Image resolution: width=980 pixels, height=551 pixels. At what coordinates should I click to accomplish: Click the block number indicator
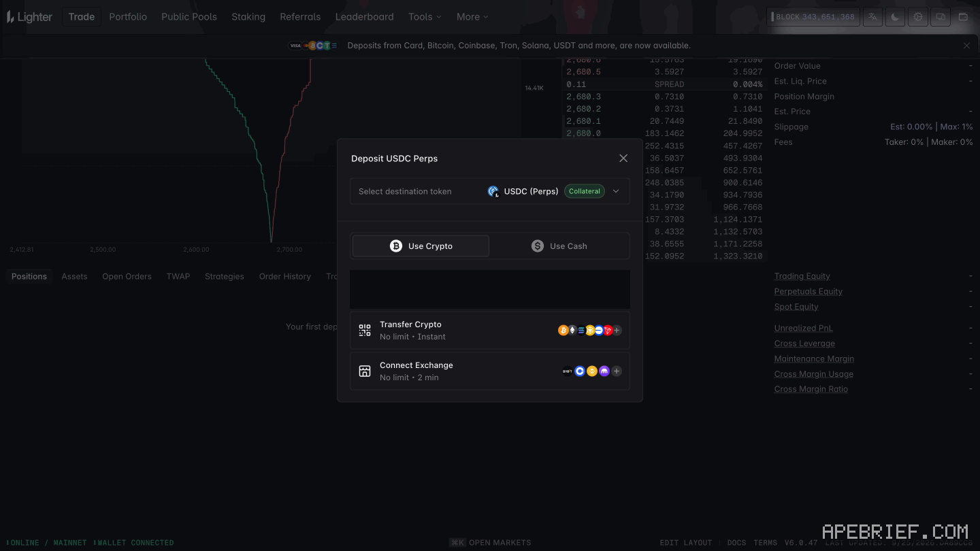tap(813, 17)
